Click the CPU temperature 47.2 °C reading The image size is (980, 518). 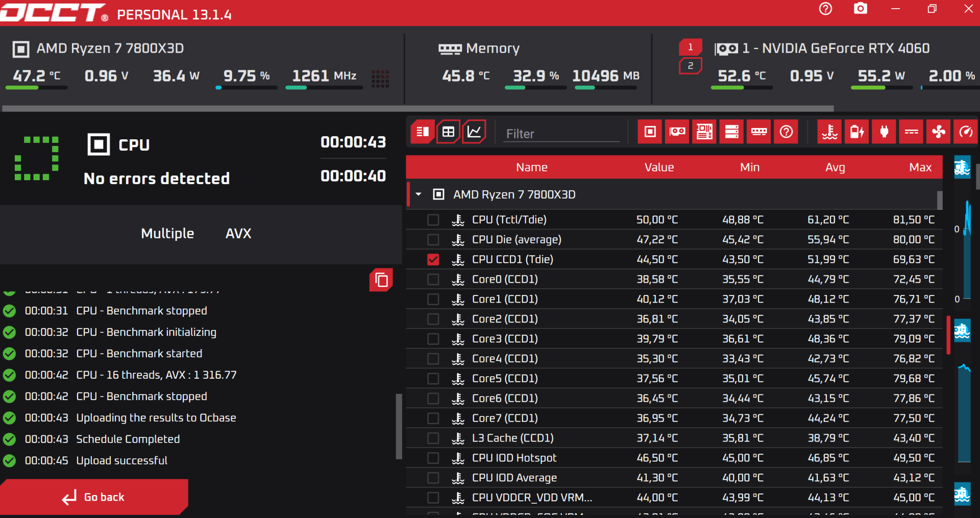(37, 76)
